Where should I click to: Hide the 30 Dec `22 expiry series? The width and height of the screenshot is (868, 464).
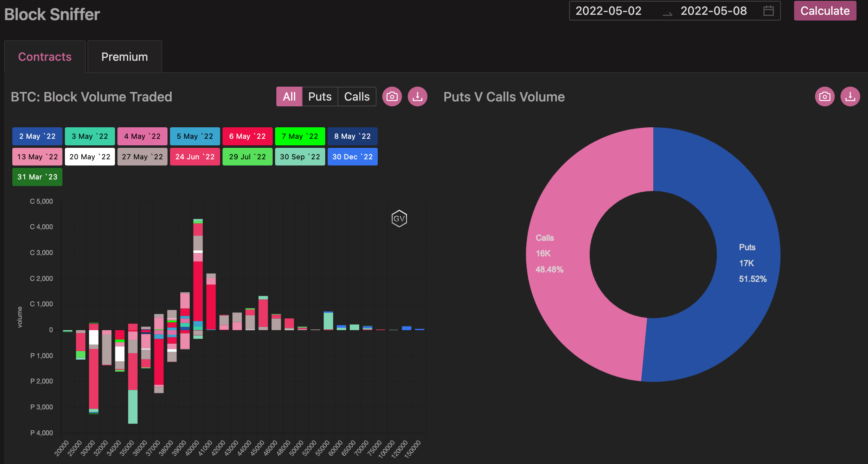point(353,157)
